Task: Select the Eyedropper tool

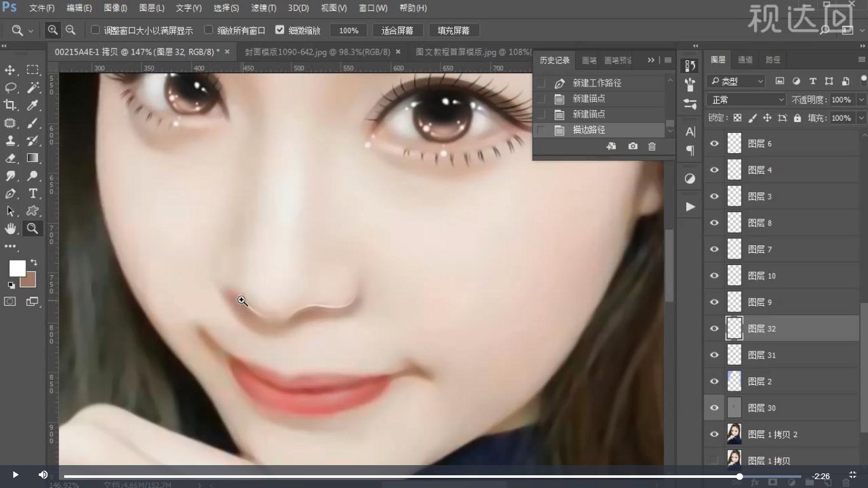Action: pos(32,105)
